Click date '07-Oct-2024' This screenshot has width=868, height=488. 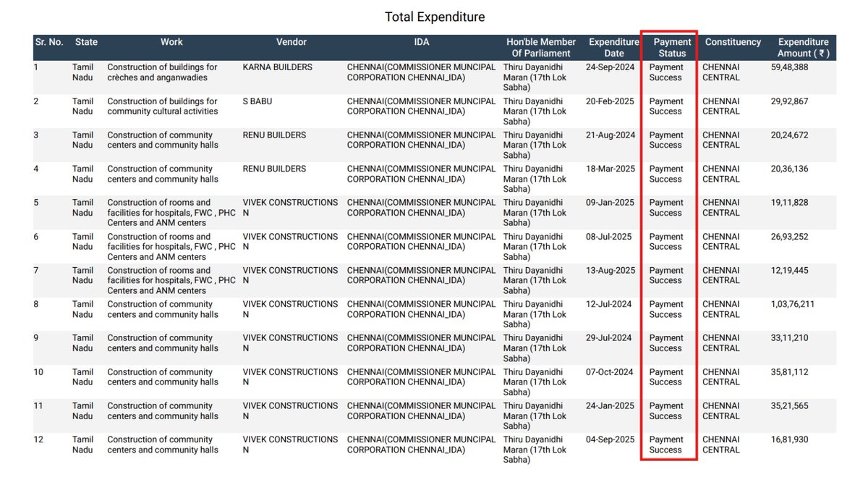click(610, 372)
